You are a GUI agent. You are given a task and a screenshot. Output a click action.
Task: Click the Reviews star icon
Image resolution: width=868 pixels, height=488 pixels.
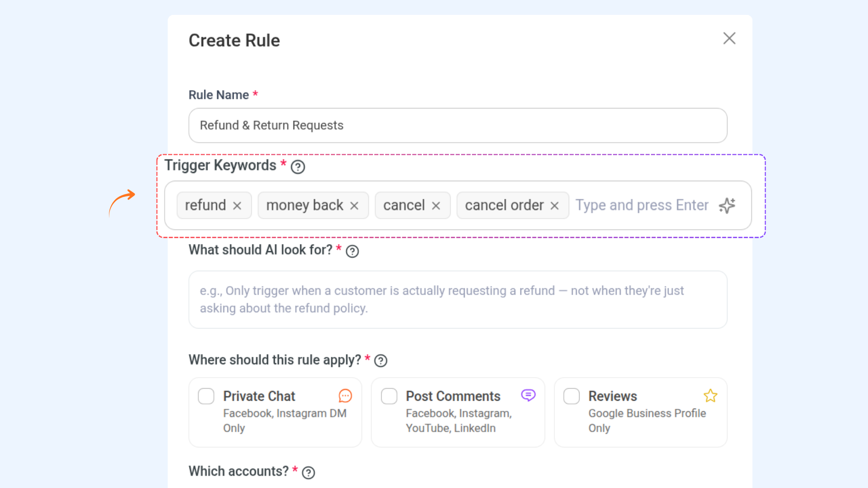pyautogui.click(x=710, y=396)
